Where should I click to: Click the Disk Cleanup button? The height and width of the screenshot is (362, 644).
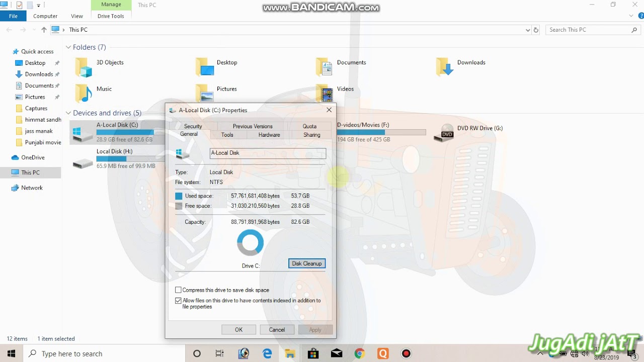(x=307, y=263)
